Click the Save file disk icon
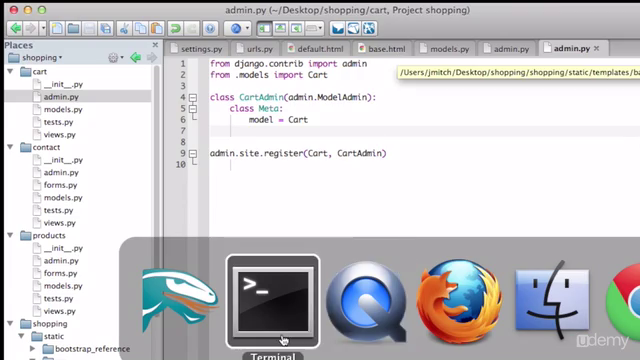640x360 pixels. click(x=89, y=28)
